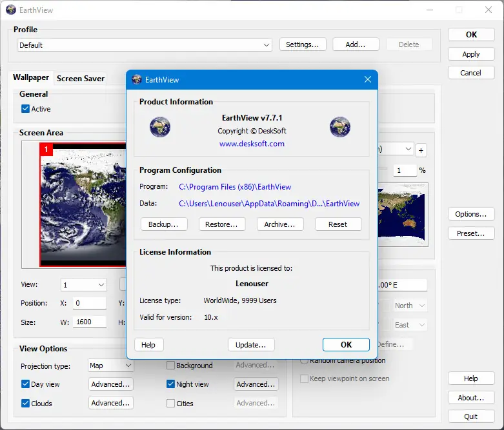Click the EarthView icon in dialog title bar

137,80
